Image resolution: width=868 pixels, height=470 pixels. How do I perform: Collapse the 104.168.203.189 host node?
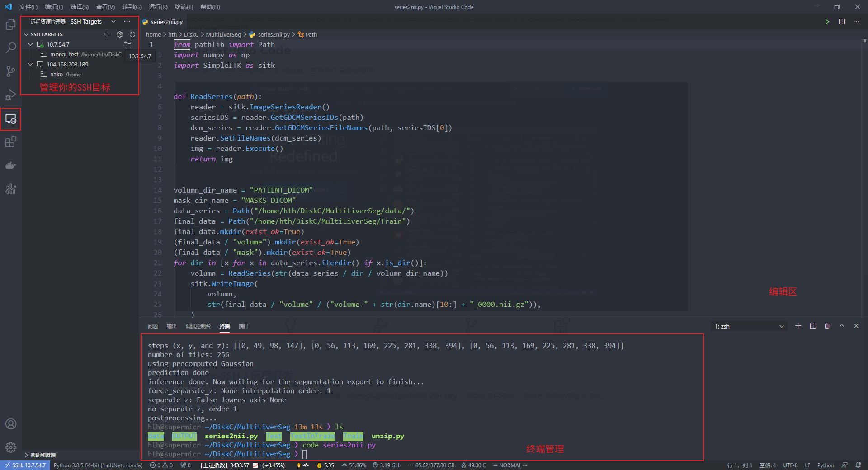click(30, 65)
